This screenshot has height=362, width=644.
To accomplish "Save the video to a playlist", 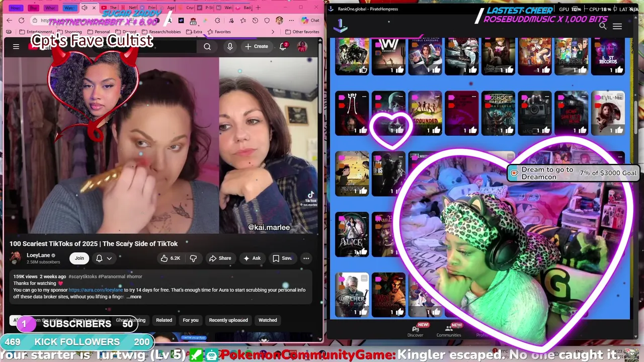I will coord(282,258).
